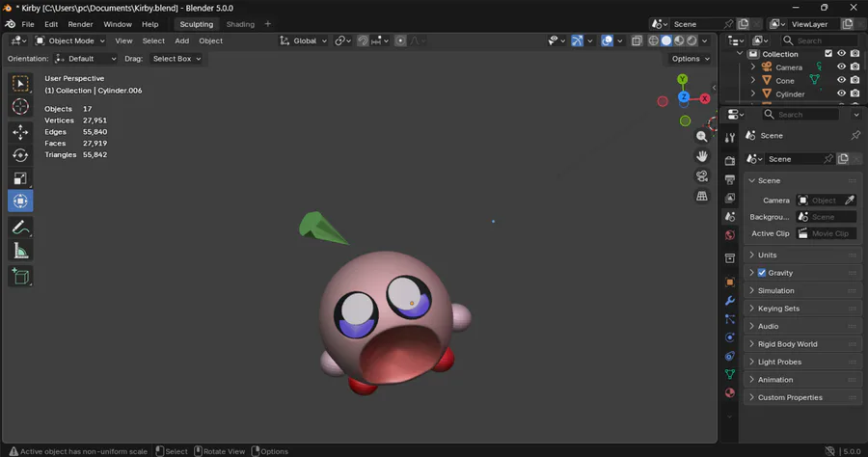Toggle the camera view icon
868x457 pixels.
702,176
